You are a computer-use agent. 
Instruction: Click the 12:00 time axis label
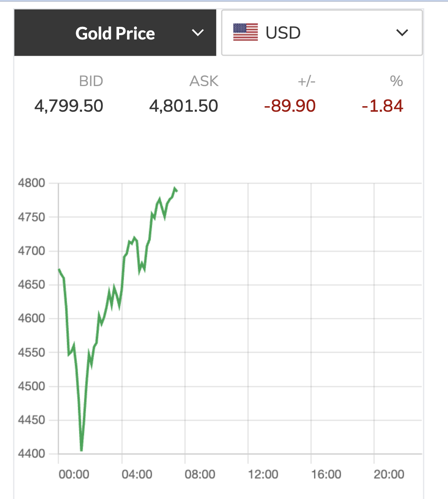263,474
